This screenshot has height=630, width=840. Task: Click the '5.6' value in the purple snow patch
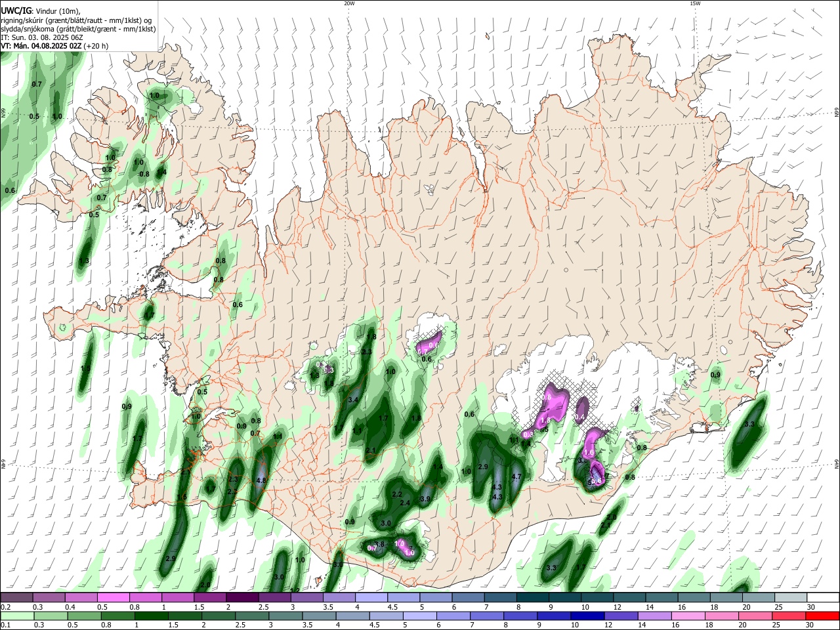(596, 482)
